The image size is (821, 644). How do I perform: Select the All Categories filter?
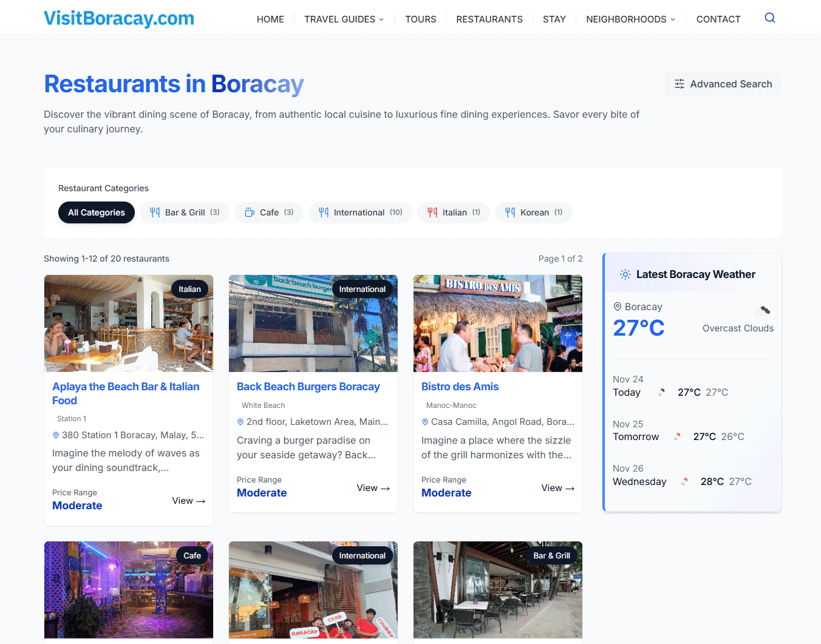[97, 212]
